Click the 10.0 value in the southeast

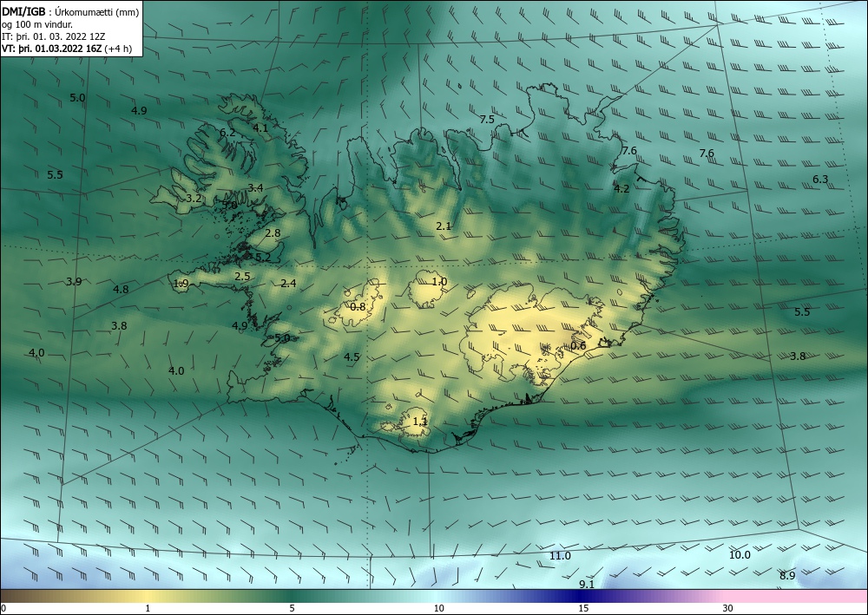(740, 555)
